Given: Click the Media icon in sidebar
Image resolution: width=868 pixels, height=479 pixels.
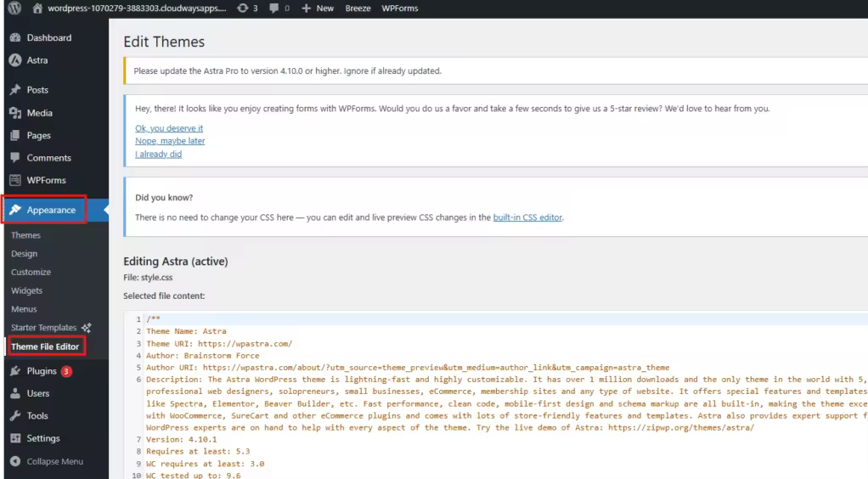Looking at the screenshot, I should [15, 112].
